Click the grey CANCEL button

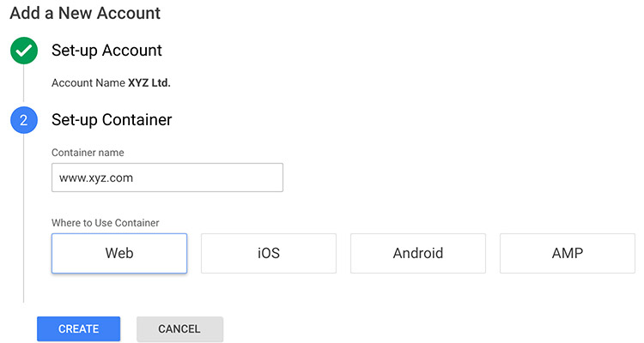(179, 329)
